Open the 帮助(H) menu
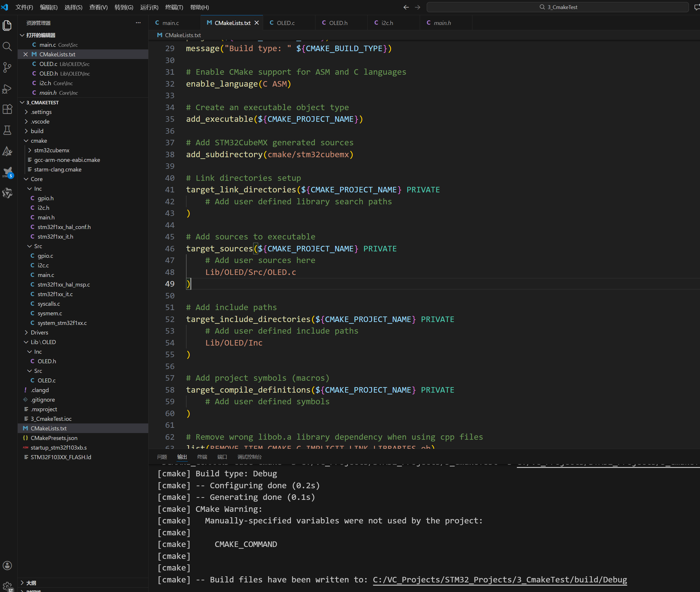The image size is (700, 592). point(199,7)
